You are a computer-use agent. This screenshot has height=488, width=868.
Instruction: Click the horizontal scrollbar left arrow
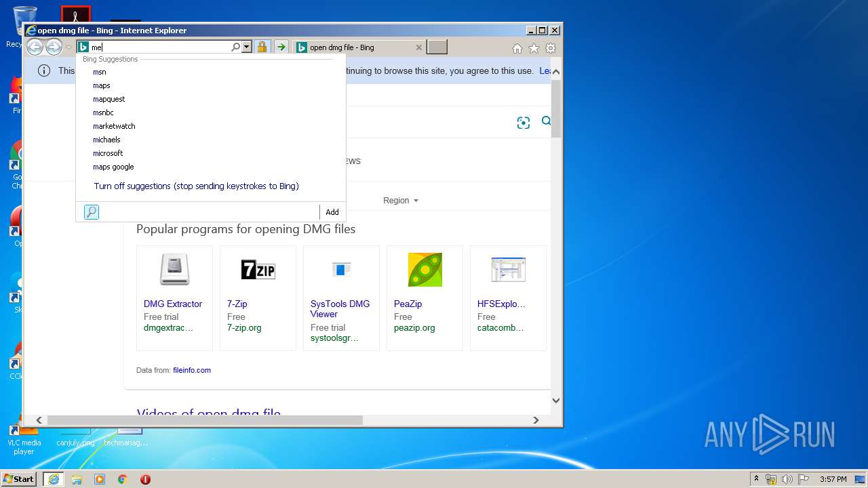[x=39, y=420]
